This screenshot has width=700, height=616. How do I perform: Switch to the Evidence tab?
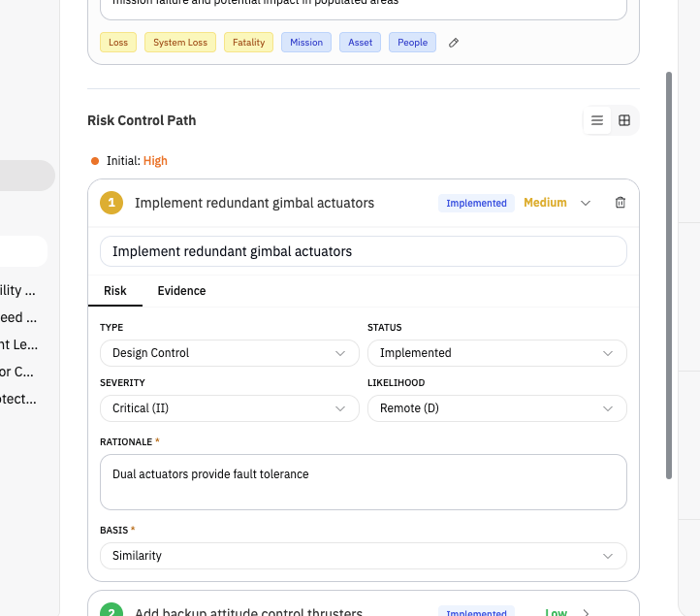(x=181, y=291)
